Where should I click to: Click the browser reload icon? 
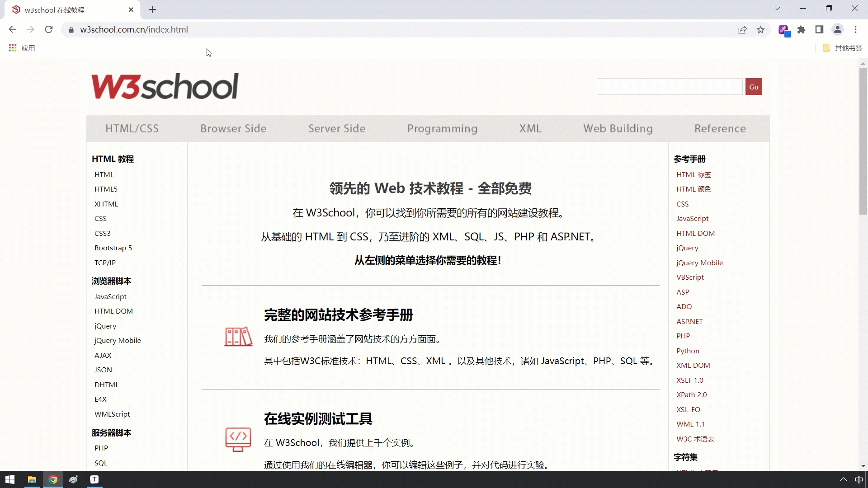click(x=49, y=29)
